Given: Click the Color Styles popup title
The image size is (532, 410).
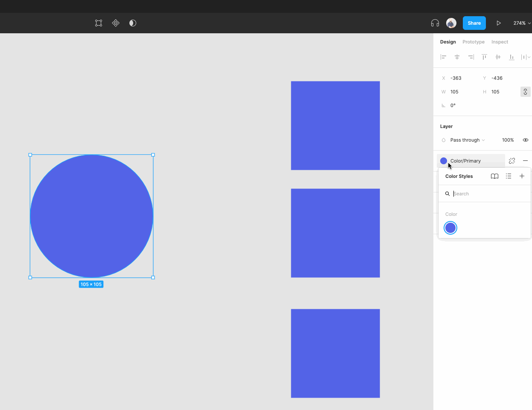Looking at the screenshot, I should [459, 176].
